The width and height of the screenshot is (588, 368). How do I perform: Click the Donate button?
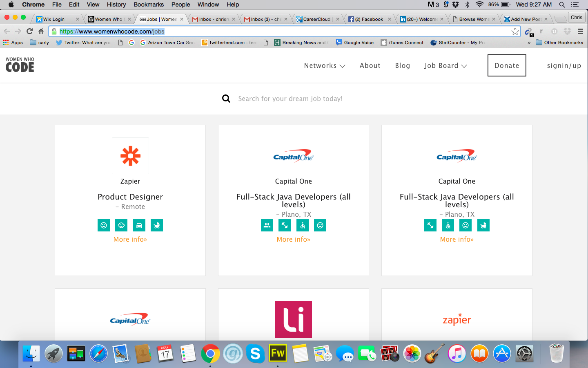point(507,65)
